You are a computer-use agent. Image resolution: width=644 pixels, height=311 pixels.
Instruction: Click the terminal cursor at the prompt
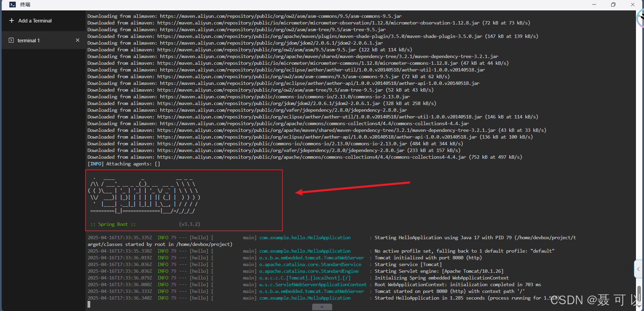89,304
